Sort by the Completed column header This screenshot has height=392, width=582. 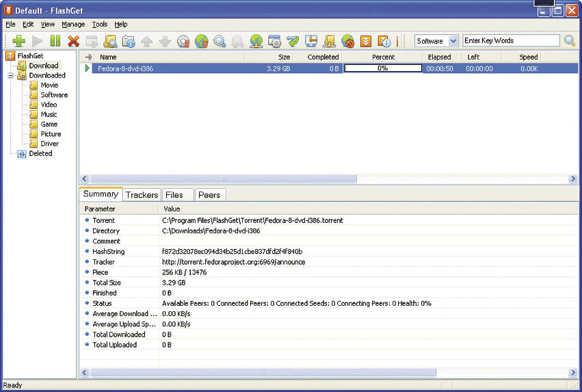(318, 57)
